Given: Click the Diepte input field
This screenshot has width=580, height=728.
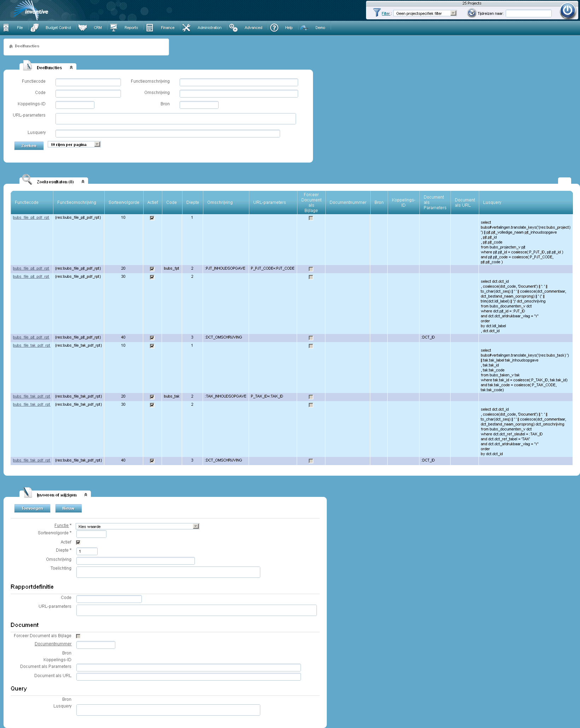Looking at the screenshot, I should coord(87,551).
